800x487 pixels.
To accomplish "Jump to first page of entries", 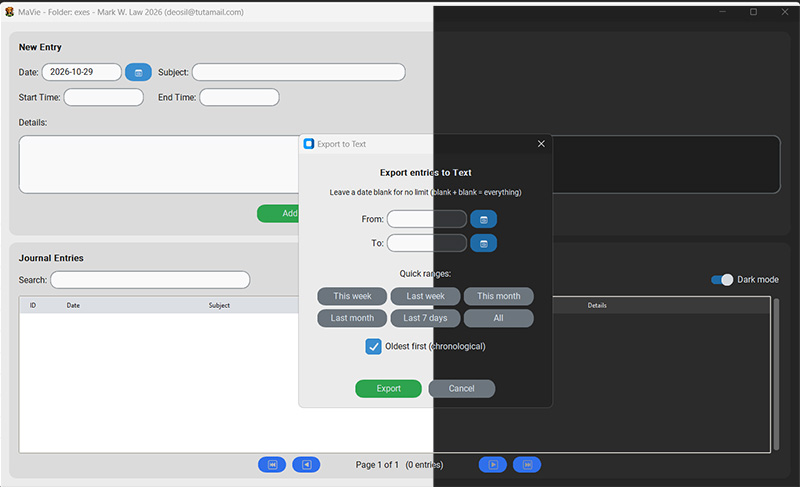I will tap(272, 465).
